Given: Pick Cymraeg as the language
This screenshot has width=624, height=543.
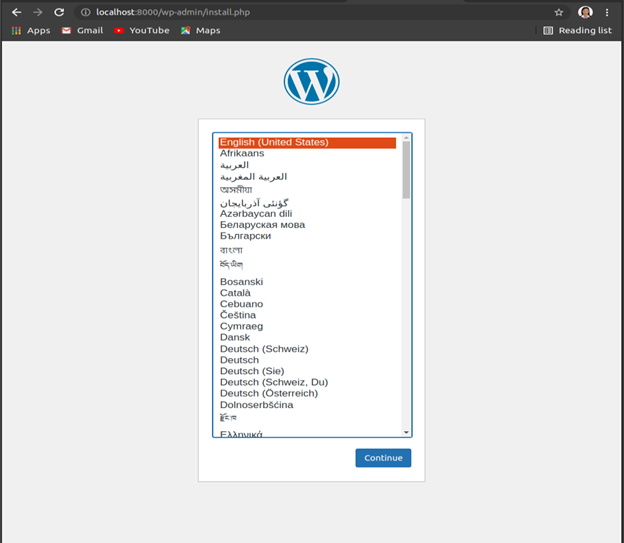Looking at the screenshot, I should [x=307, y=326].
